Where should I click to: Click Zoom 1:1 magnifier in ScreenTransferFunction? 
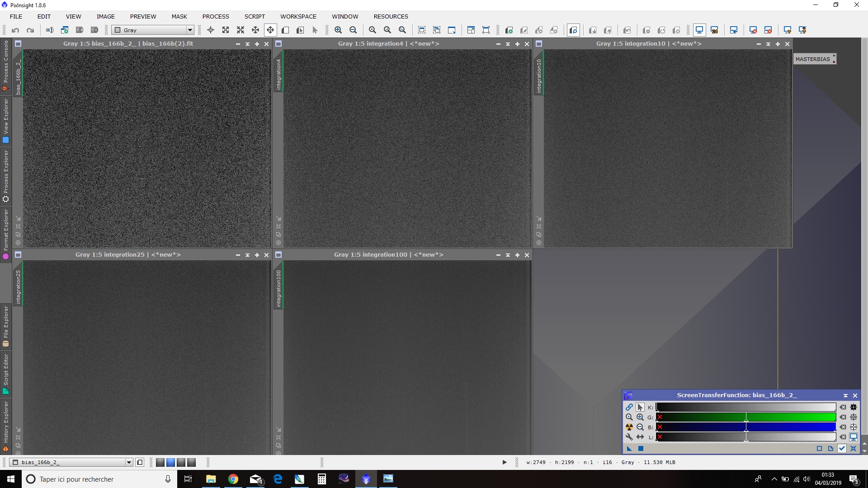click(629, 417)
